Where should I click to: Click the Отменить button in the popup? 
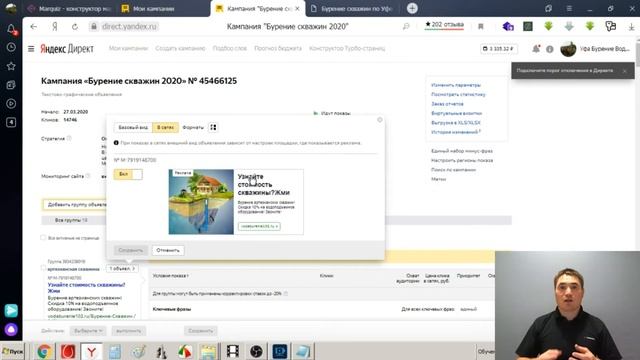click(x=168, y=250)
